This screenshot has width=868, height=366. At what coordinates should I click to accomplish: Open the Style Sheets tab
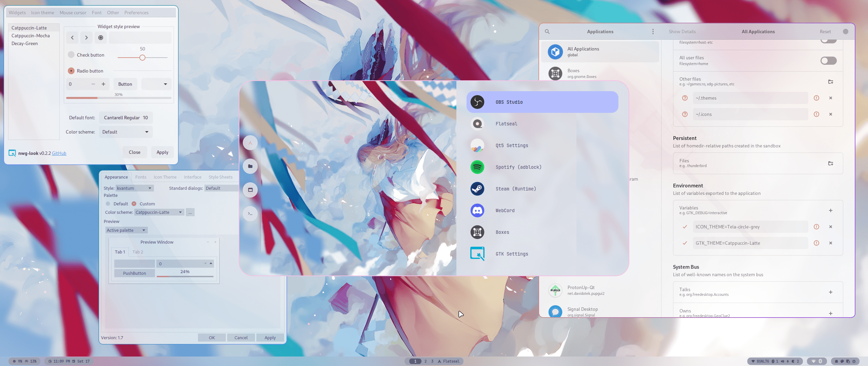pyautogui.click(x=220, y=177)
